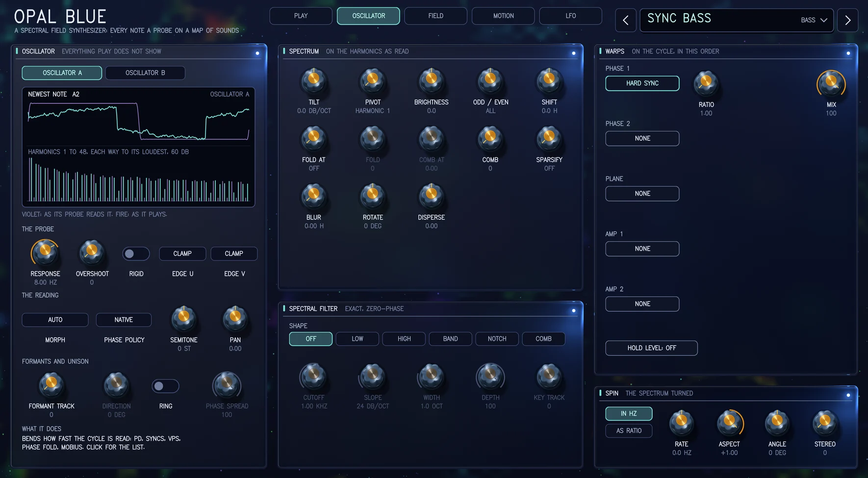Open the Bass category dropdown
This screenshot has width=868, height=478.
(814, 20)
